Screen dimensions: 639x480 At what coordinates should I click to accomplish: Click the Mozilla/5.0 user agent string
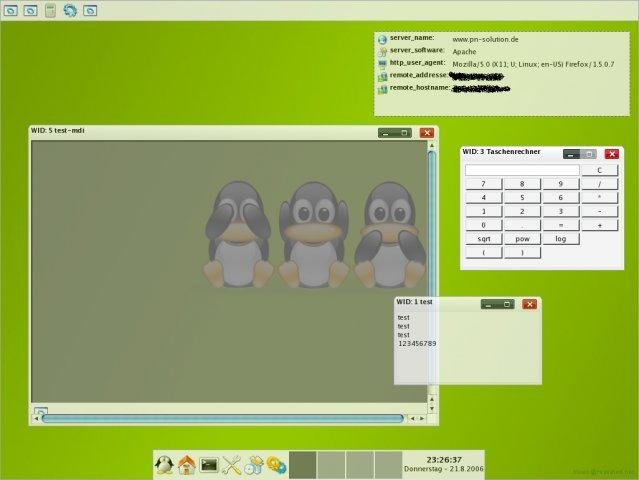[x=533, y=64]
